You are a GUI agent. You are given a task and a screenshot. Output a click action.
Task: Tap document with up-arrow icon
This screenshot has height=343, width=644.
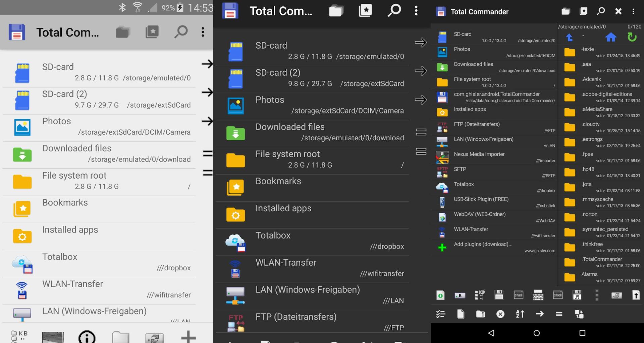636,295
